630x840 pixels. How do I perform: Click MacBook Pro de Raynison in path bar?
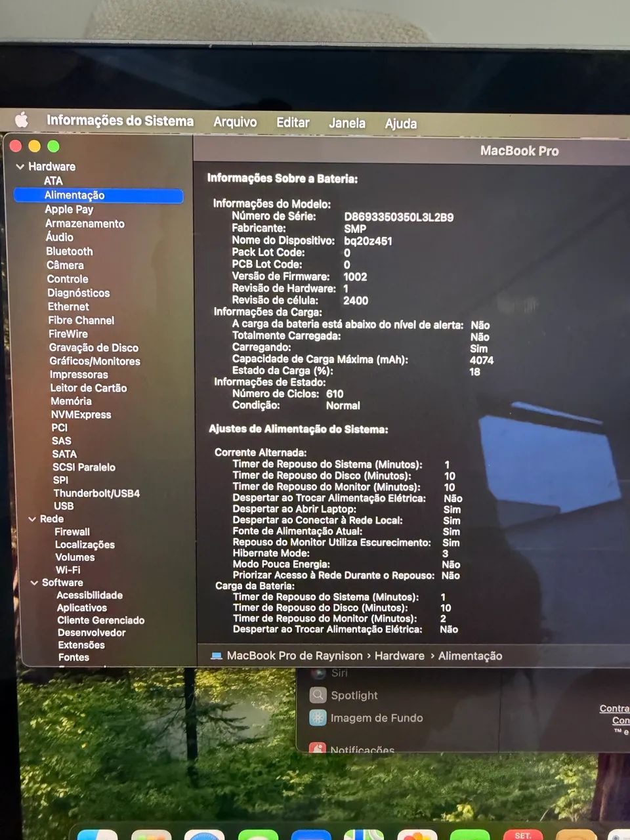[x=295, y=656]
